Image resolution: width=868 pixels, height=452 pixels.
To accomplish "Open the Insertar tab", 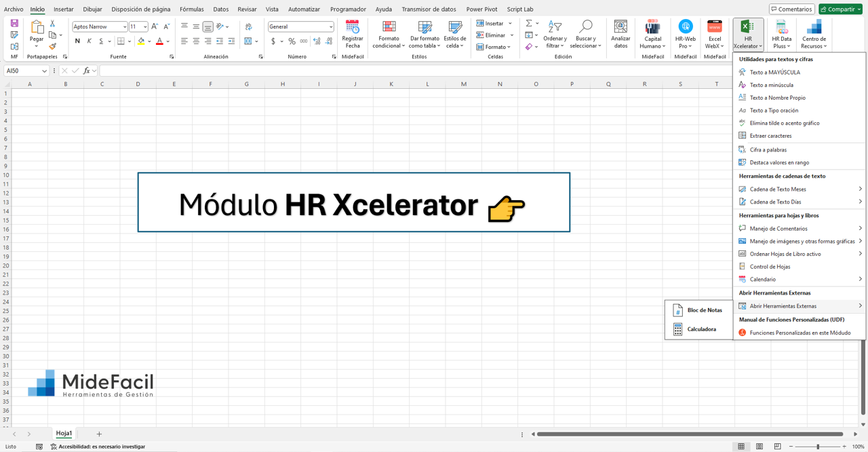I will (64, 10).
